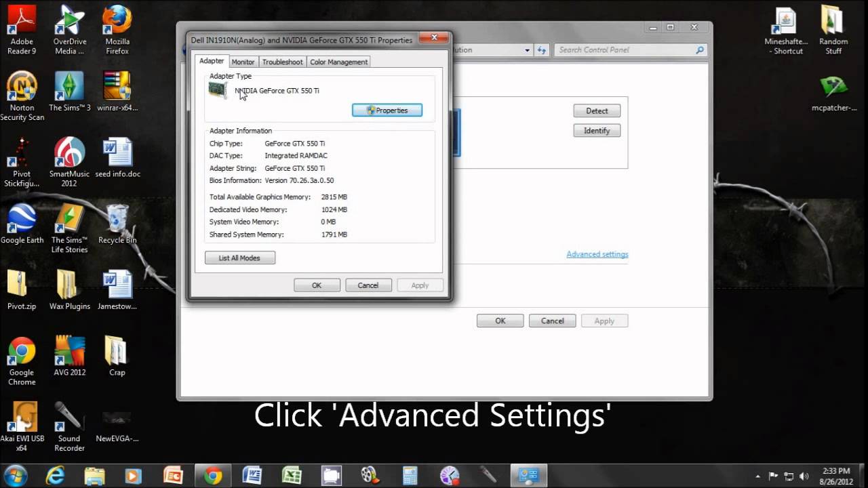Click OK in the Screen Resolution window

point(500,321)
